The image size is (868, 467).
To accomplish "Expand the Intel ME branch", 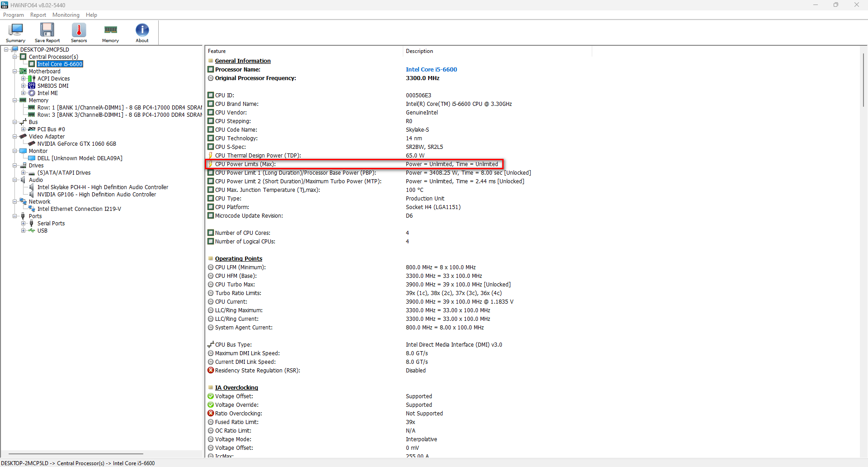I will (23, 93).
